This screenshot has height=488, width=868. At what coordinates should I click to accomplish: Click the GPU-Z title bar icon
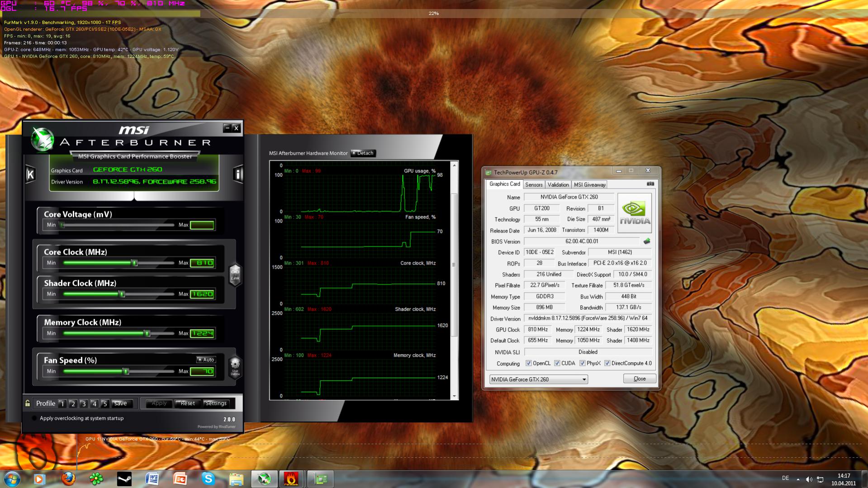tap(489, 172)
